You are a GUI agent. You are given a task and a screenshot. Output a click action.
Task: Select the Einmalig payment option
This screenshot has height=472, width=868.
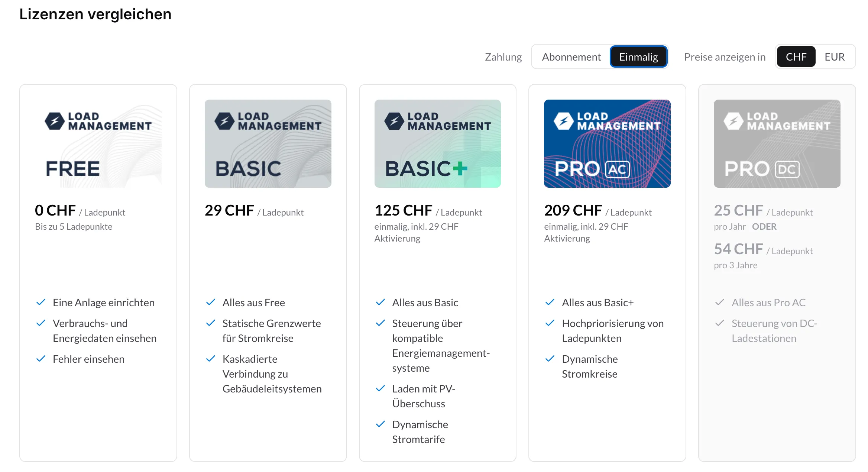[x=638, y=57]
